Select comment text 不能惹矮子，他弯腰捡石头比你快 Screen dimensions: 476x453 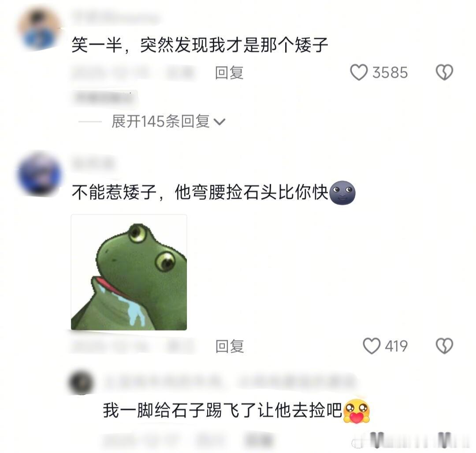[200, 193]
